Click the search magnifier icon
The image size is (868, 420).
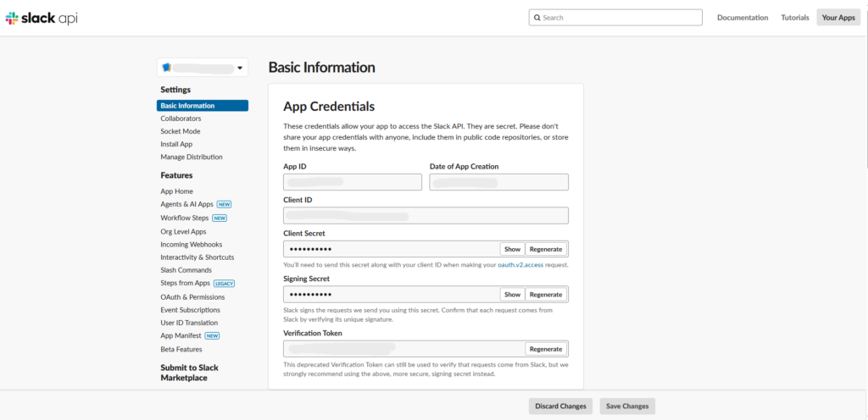[537, 18]
